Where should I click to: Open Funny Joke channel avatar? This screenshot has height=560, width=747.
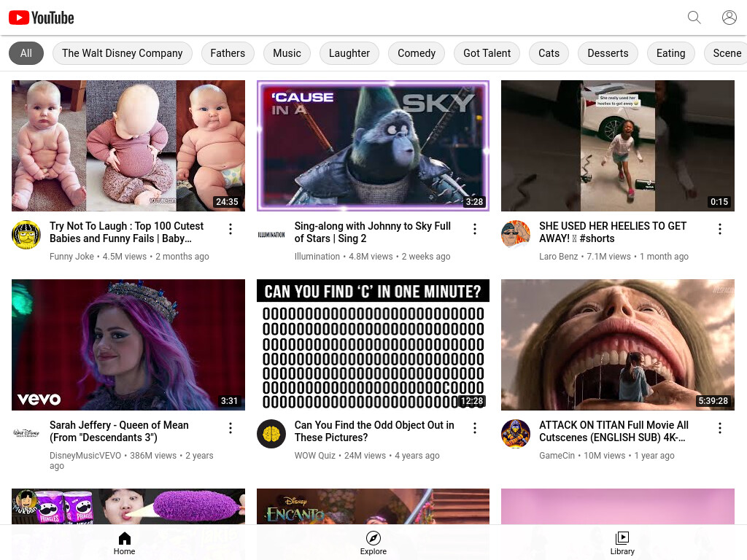(26, 235)
